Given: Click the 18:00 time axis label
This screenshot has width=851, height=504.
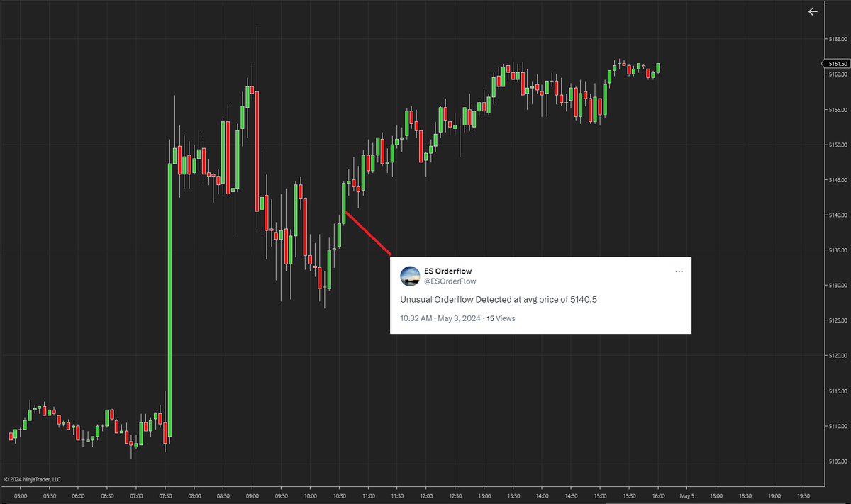Looking at the screenshot, I should 716,496.
